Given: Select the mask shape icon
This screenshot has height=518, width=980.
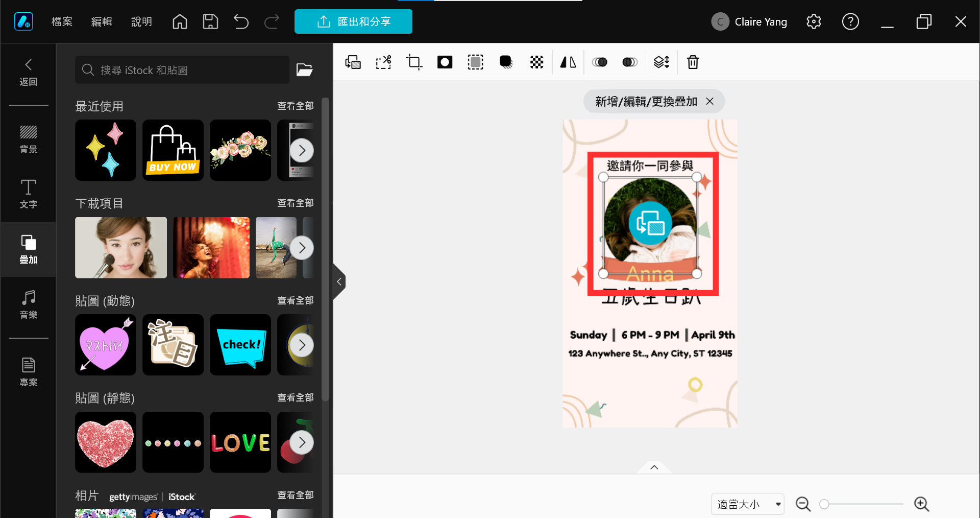Looking at the screenshot, I should click(445, 62).
